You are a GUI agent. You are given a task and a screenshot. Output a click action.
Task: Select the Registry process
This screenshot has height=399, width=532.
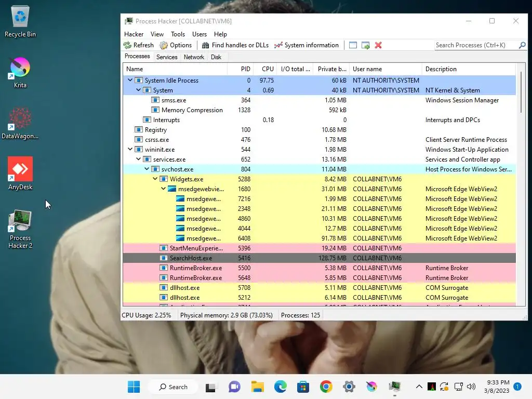[320, 129]
